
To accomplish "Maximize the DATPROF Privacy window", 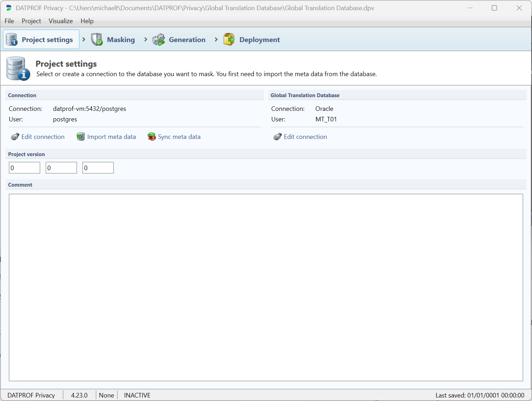I will [x=494, y=8].
